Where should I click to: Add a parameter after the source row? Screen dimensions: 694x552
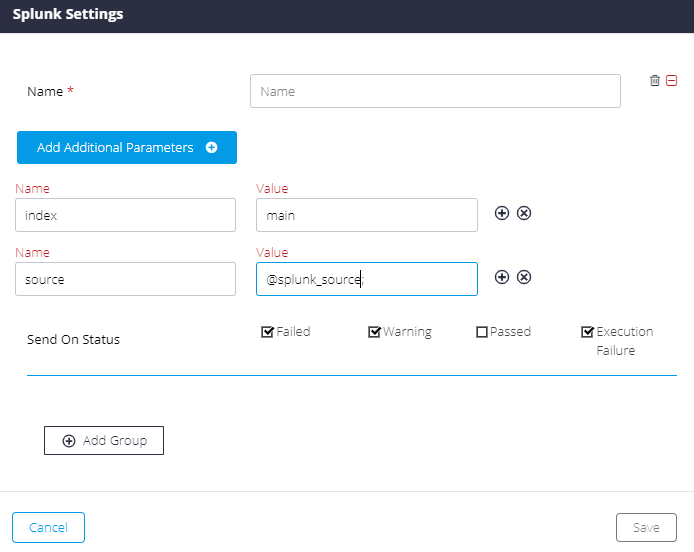501,277
